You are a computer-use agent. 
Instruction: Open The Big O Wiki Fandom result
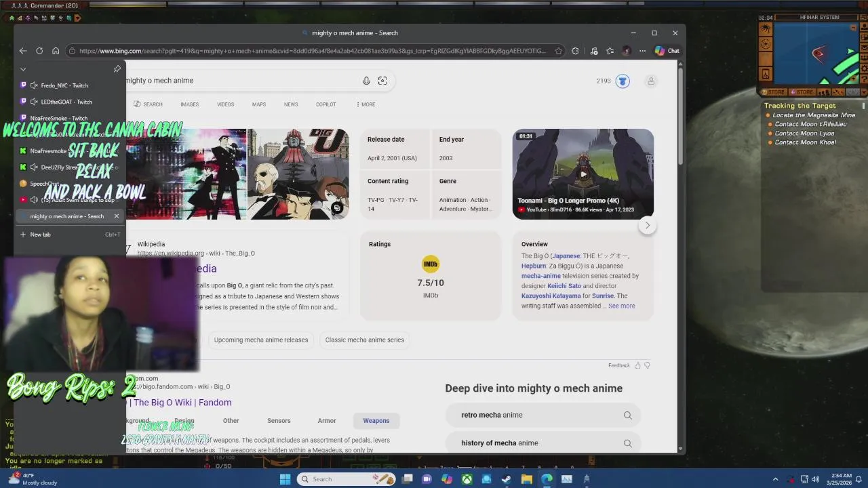(x=182, y=403)
